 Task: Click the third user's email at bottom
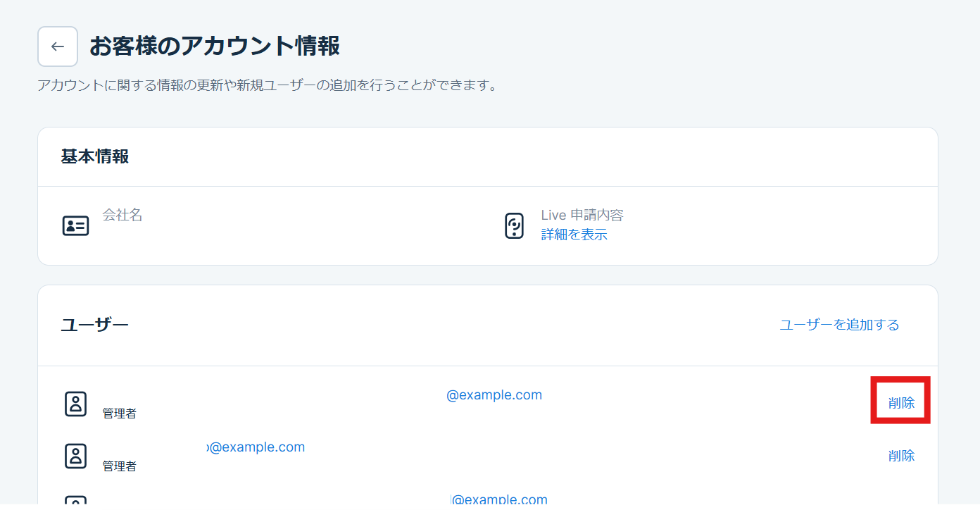click(499, 500)
